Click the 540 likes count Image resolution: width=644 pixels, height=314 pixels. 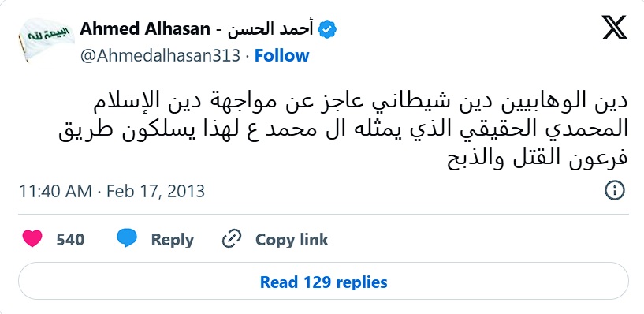click(70, 240)
